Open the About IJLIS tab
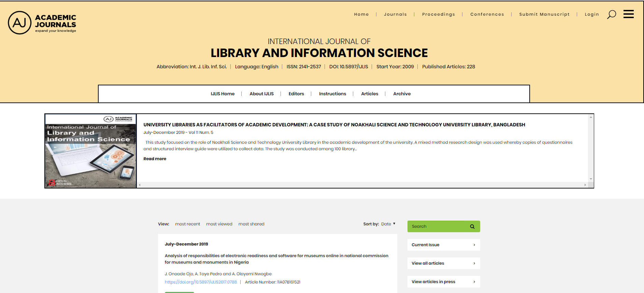The height and width of the screenshot is (293, 644). coord(261,94)
